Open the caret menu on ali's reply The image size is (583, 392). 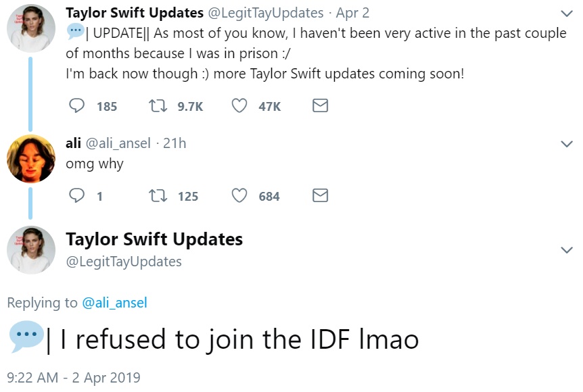(567, 143)
